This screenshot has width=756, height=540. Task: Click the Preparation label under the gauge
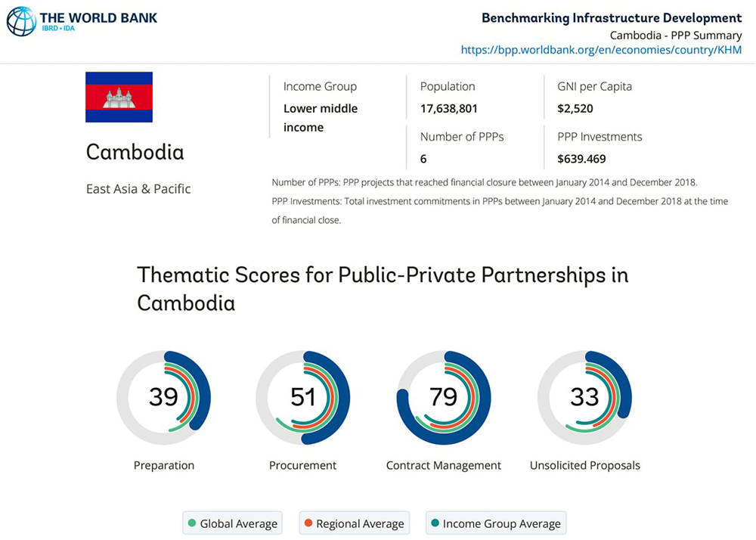tap(164, 465)
